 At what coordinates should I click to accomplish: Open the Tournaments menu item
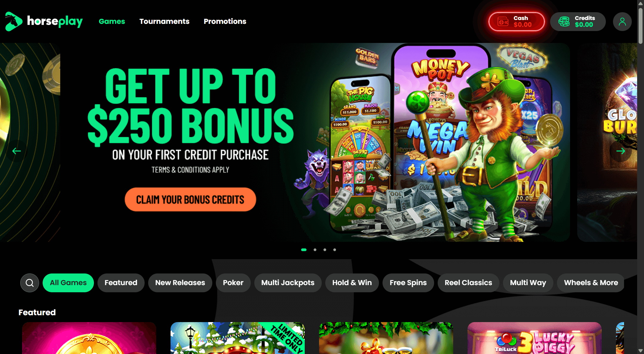click(164, 21)
